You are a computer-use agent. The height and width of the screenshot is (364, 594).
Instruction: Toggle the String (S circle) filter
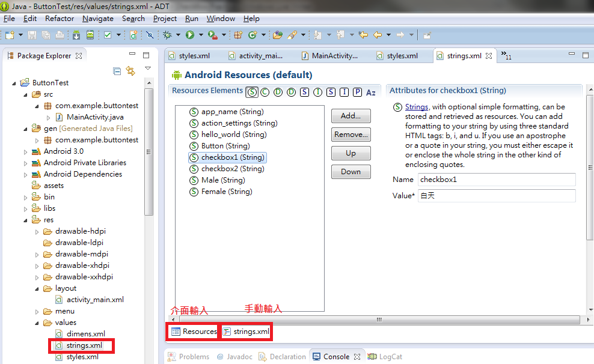click(x=252, y=92)
